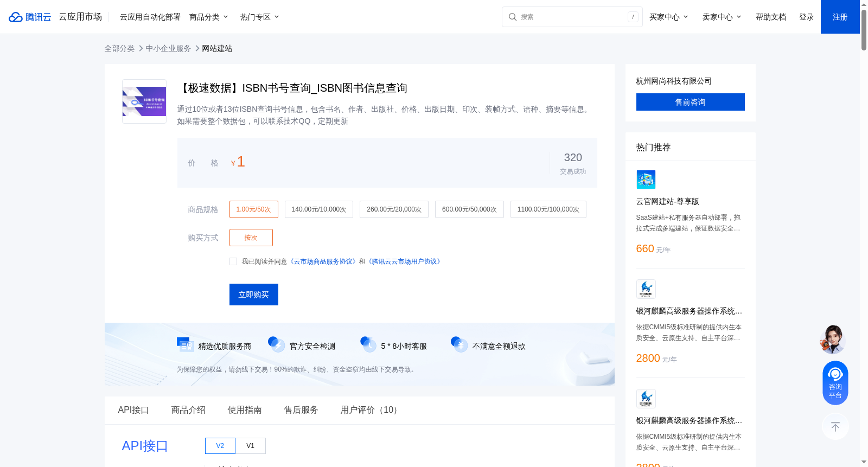This screenshot has width=868, height=467.
Task: Expand the 商品分类 dropdown
Action: (209, 17)
